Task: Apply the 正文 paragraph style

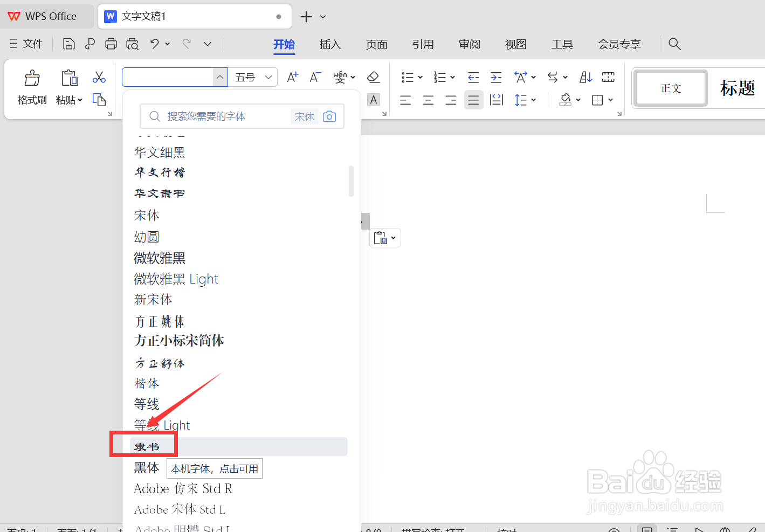Action: pos(670,88)
